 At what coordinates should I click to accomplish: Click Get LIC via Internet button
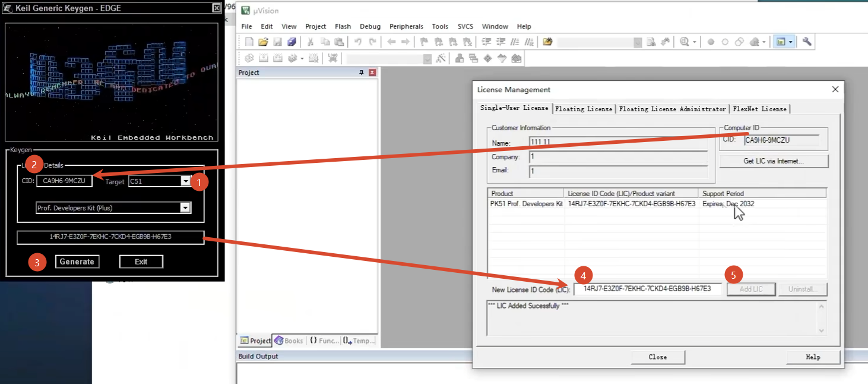click(774, 161)
